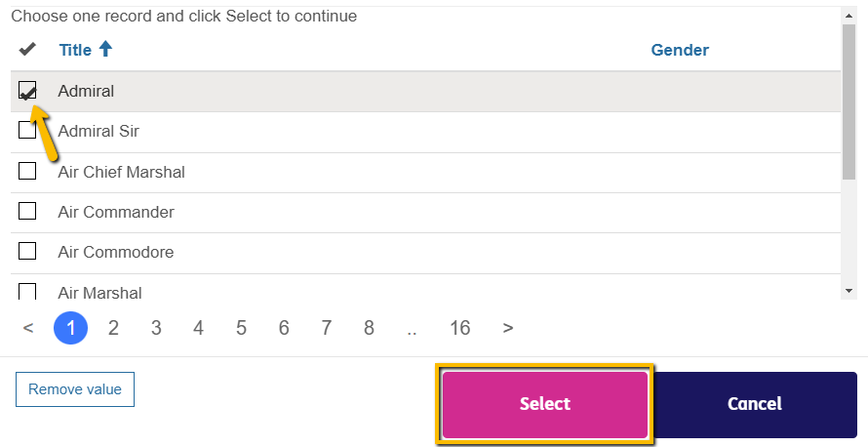
Task: Jump to page 2
Action: [x=113, y=328]
